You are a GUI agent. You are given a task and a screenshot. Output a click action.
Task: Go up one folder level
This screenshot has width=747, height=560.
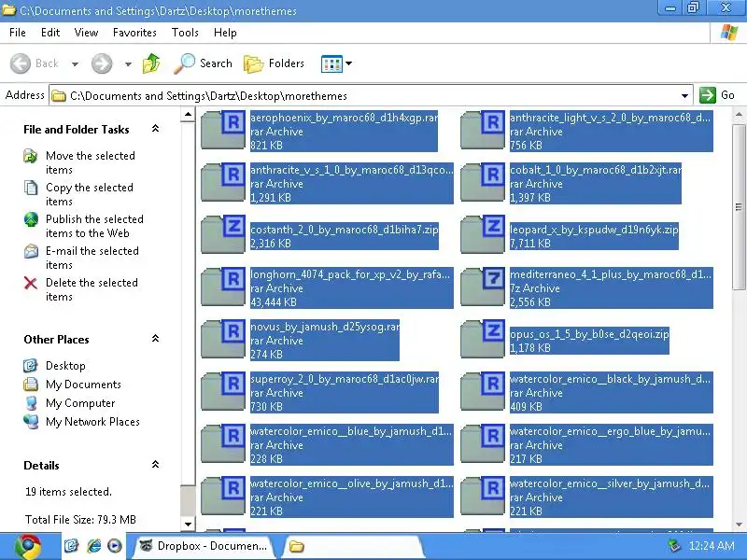(x=151, y=63)
